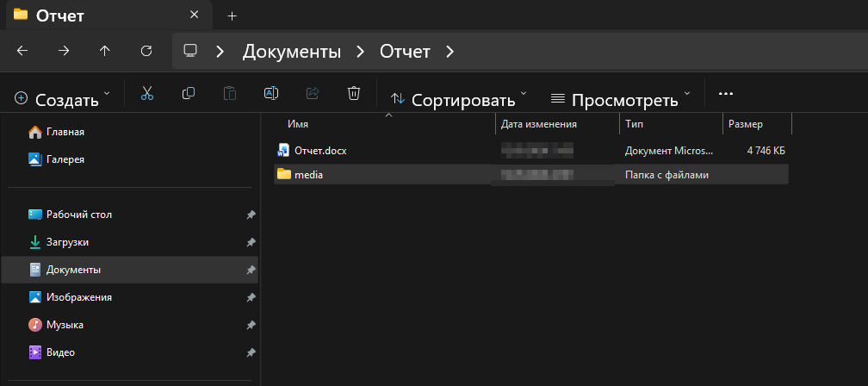Unpin Загрузки using its pin icon
Viewport: 868px width, 386px height.
pyautogui.click(x=251, y=242)
